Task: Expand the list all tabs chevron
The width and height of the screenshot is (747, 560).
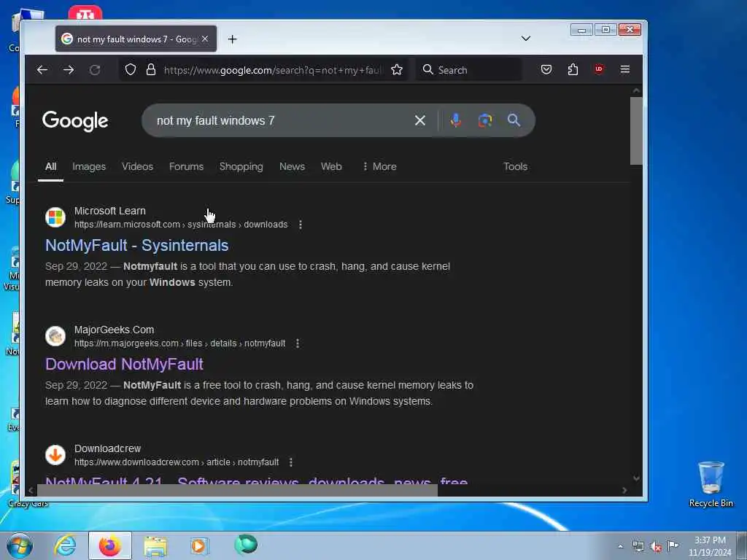Action: [x=526, y=39]
